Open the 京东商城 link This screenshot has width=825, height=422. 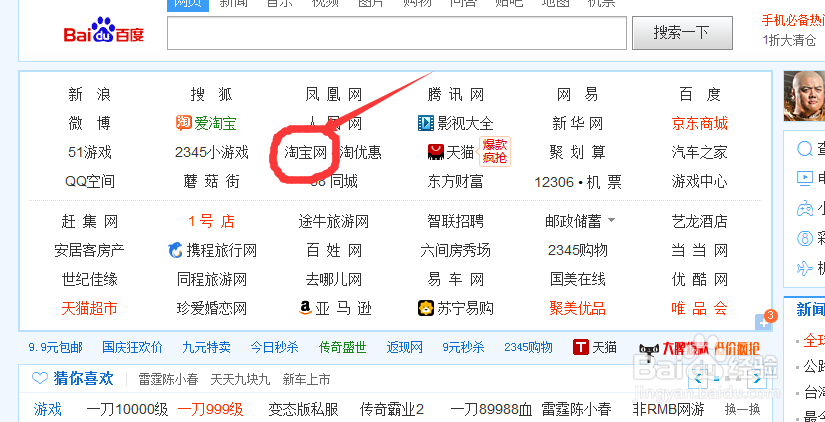700,124
